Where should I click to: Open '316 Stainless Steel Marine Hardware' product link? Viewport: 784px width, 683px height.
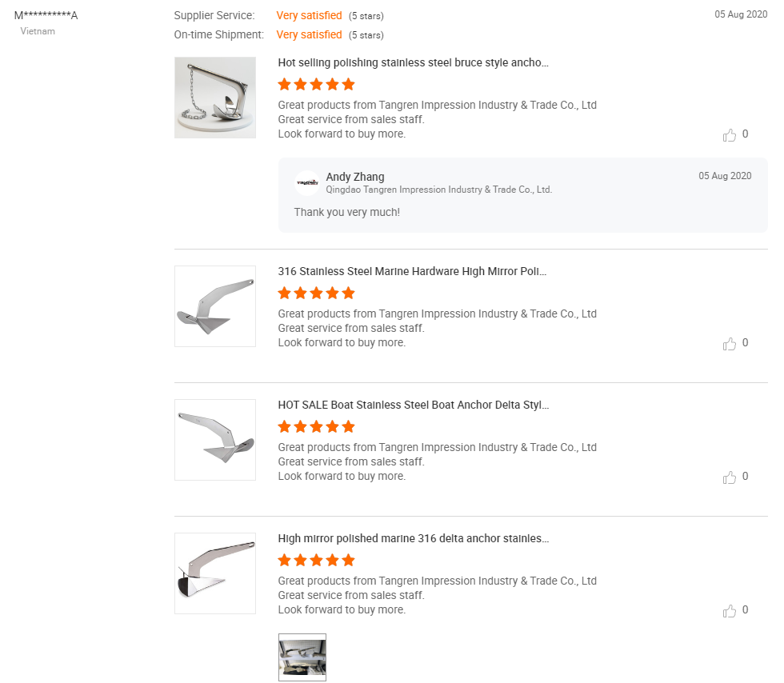click(412, 271)
